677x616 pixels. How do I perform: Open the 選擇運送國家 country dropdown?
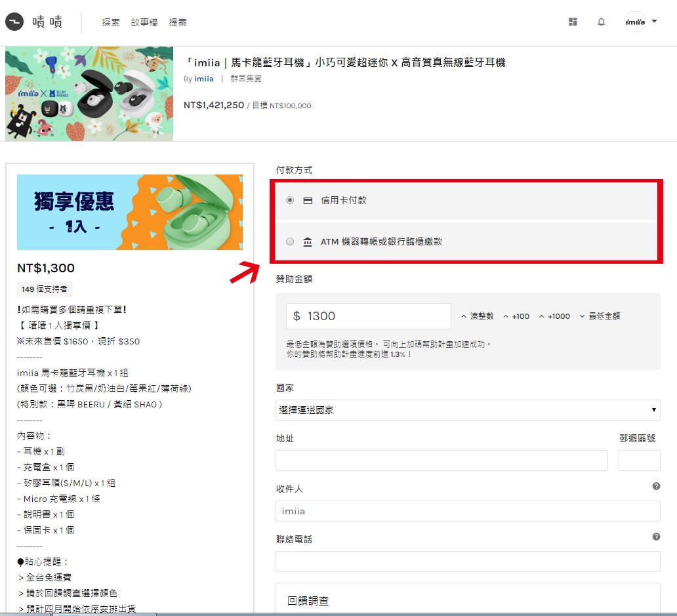pos(468,410)
